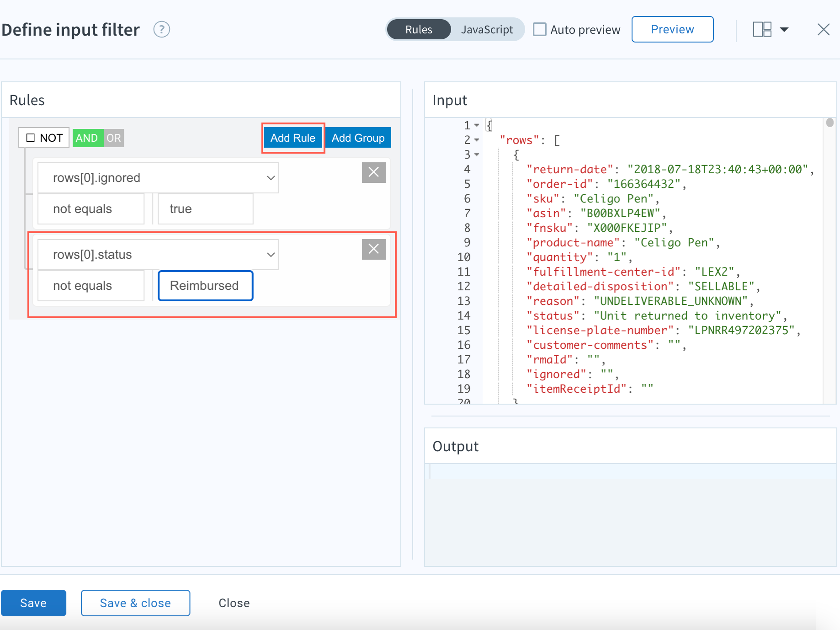Click the "product-name" line in Input

pyautogui.click(x=623, y=242)
